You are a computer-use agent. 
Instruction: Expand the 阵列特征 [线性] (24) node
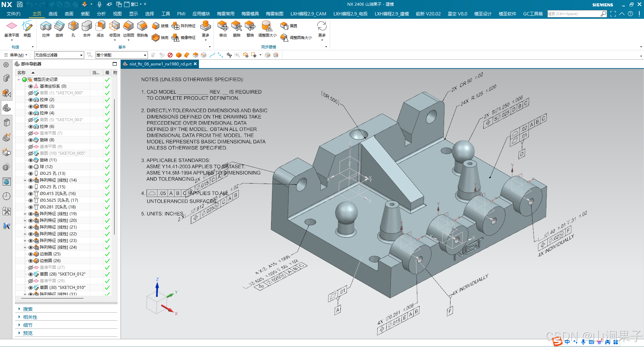[25, 247]
